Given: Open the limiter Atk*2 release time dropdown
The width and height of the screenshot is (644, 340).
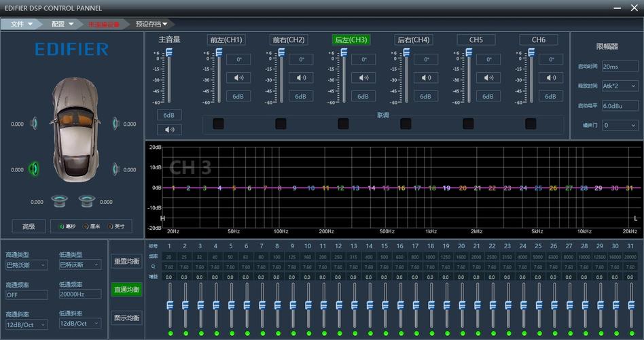Looking at the screenshot, I should pyautogui.click(x=620, y=86).
